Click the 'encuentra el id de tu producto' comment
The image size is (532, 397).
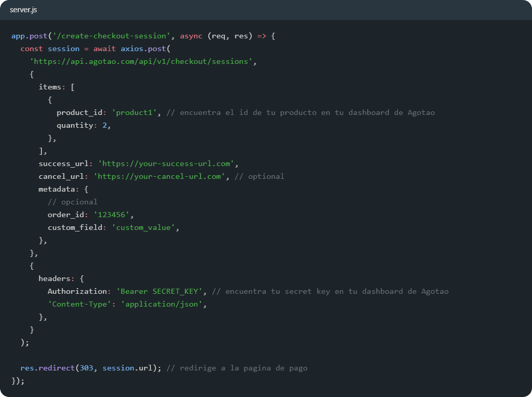coord(301,112)
